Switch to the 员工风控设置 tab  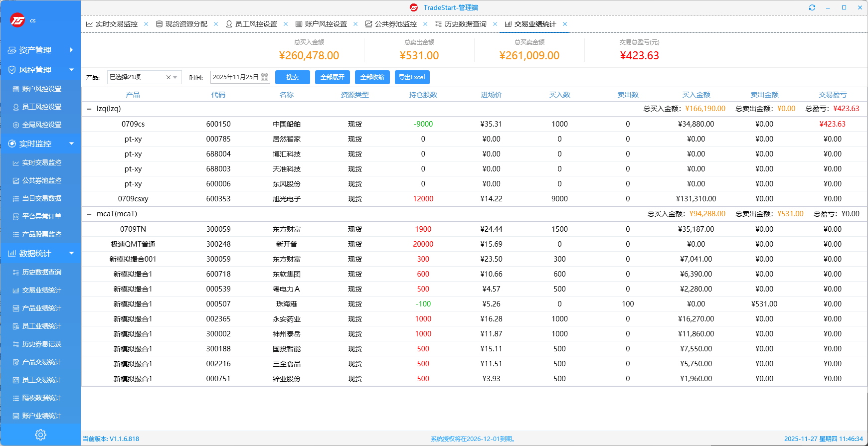point(255,24)
